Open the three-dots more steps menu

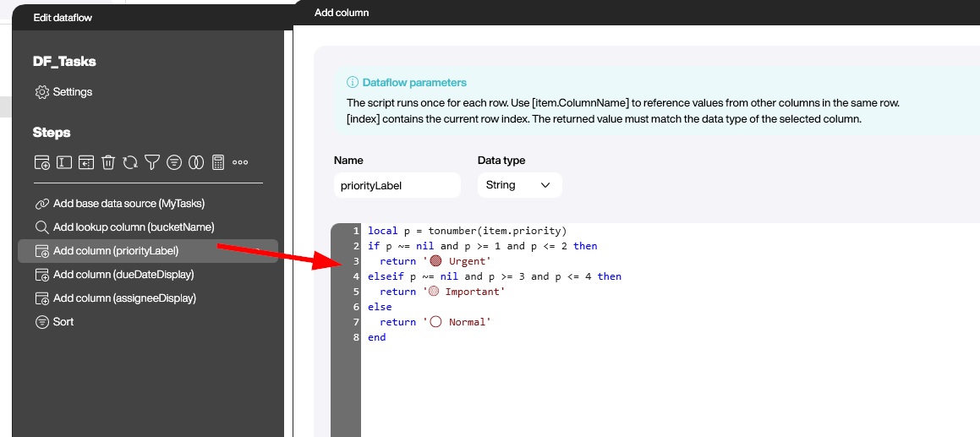coord(240,162)
